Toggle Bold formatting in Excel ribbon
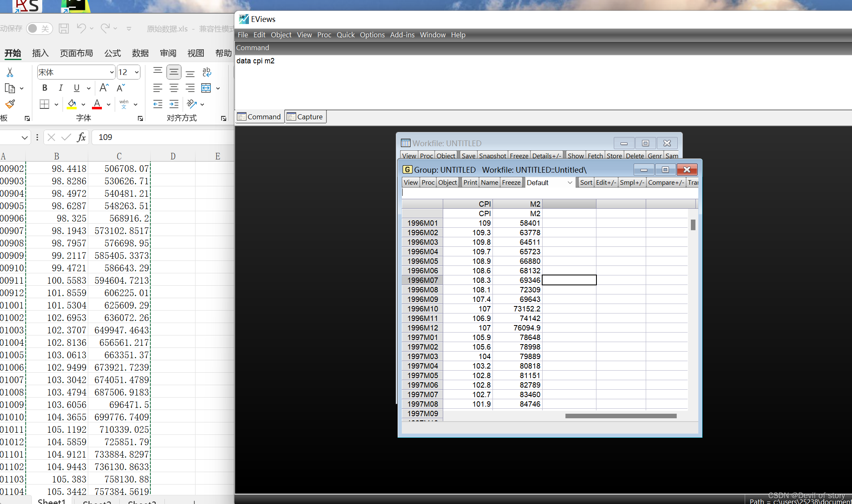This screenshot has width=852, height=504. click(x=45, y=88)
